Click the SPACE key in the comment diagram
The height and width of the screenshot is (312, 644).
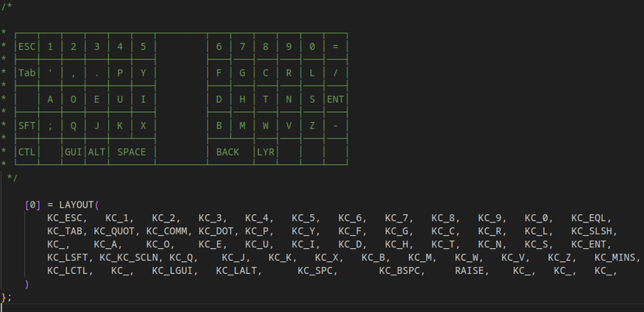(131, 152)
